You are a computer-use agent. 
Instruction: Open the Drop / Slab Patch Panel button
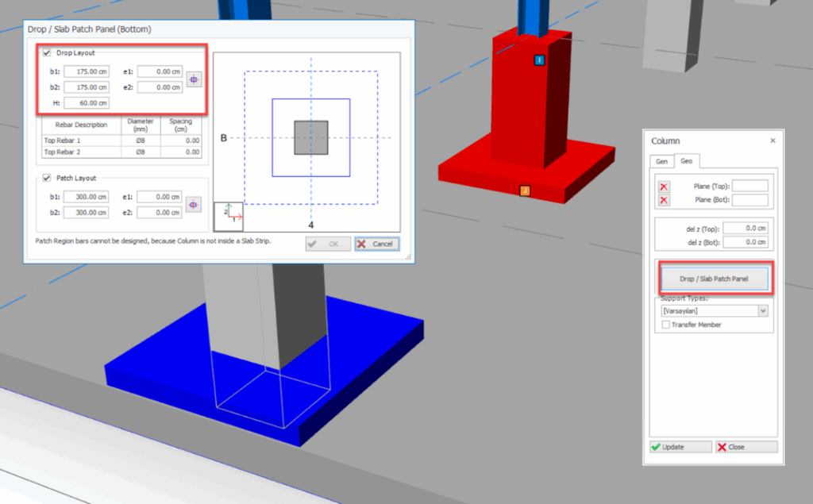tap(714, 279)
